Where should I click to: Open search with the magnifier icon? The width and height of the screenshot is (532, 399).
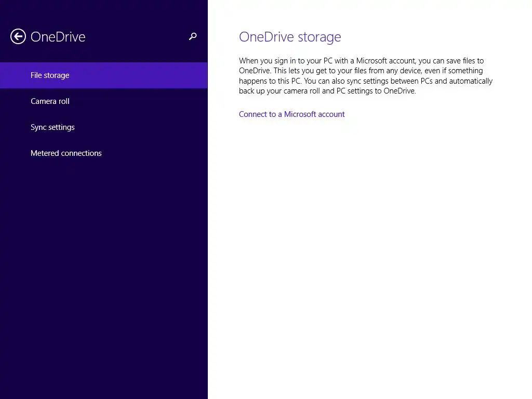pos(193,36)
